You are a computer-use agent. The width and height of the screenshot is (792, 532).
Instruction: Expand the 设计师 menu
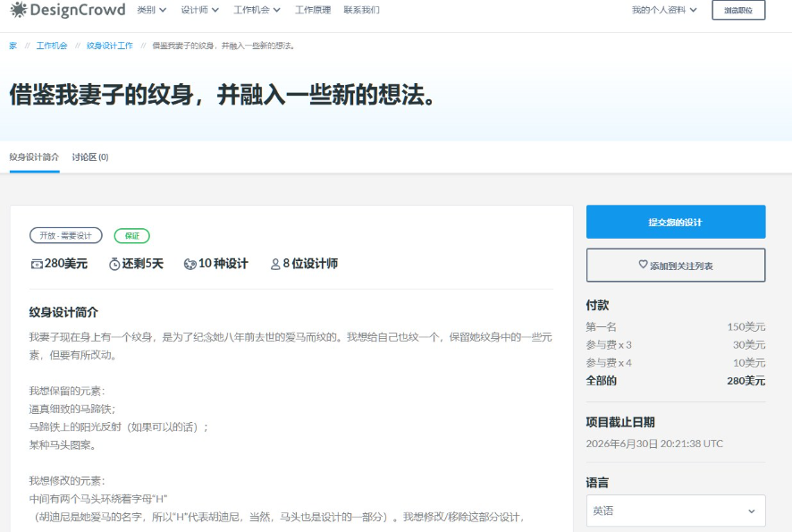click(x=200, y=10)
